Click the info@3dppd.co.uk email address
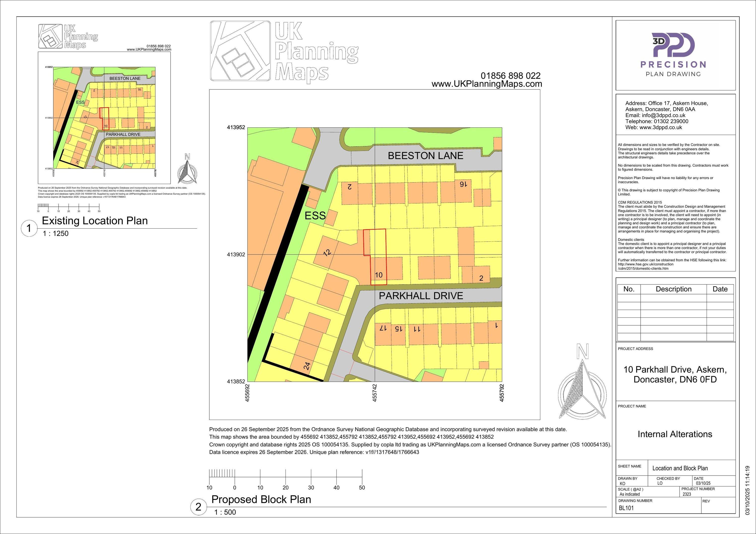Image resolution: width=756 pixels, height=534 pixels. pyautogui.click(x=664, y=116)
